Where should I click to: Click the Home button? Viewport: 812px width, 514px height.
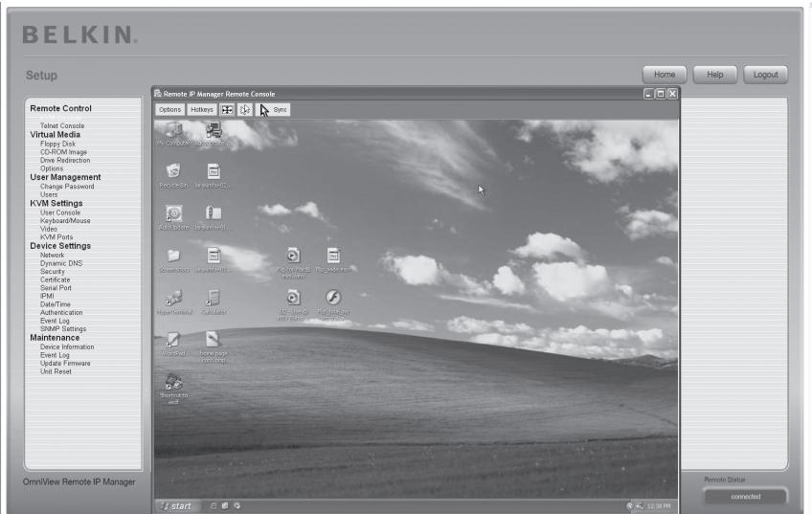[665, 75]
